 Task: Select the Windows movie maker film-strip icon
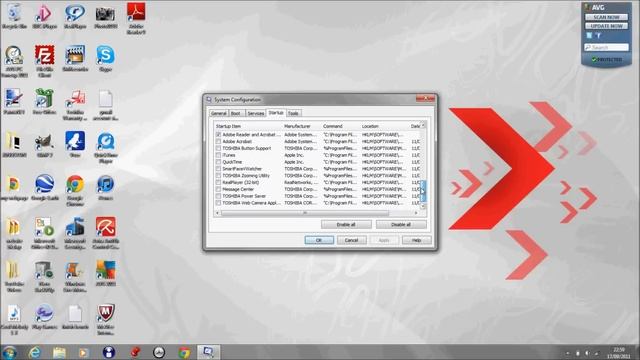click(75, 58)
